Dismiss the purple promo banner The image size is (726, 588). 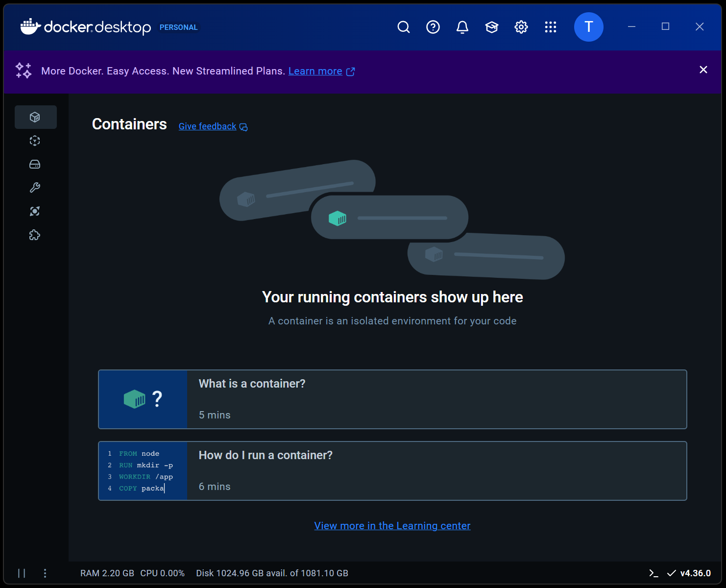(703, 70)
